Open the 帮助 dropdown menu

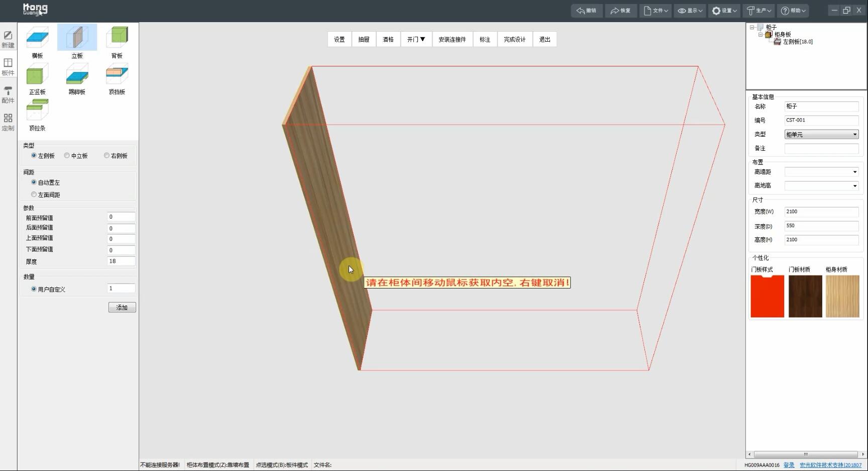[x=793, y=11]
